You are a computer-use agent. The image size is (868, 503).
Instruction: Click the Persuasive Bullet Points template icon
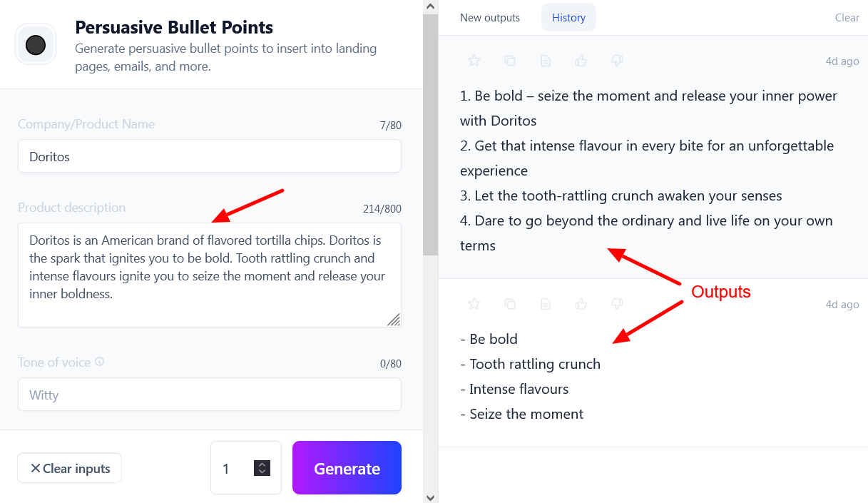(x=36, y=46)
